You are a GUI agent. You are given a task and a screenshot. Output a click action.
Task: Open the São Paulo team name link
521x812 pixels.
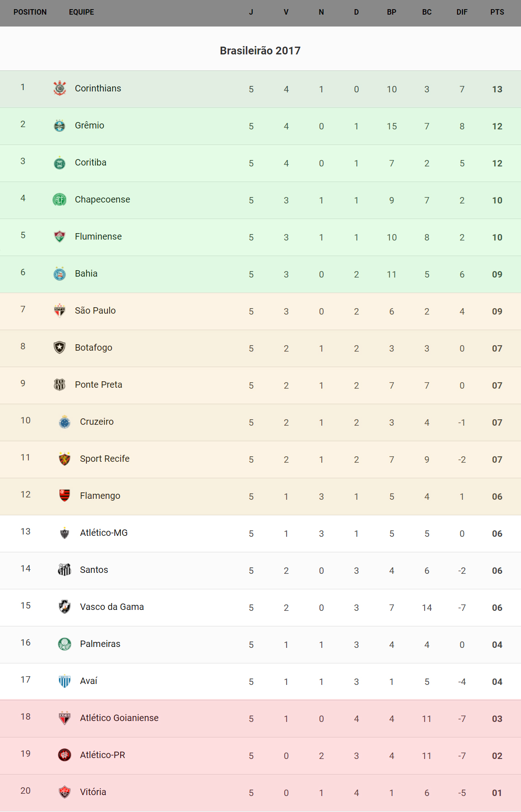coord(95,310)
